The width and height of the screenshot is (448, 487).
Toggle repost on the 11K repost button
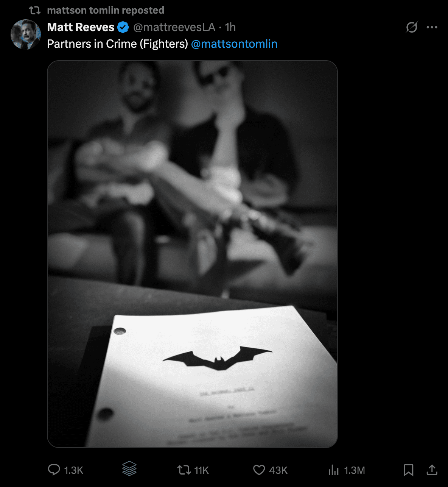click(184, 470)
